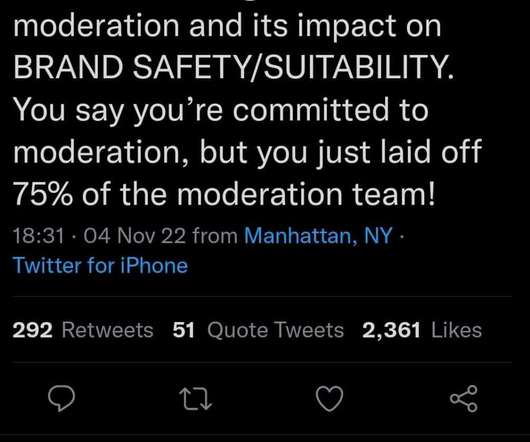
Task: Click the 18:31 timestamp
Action: [x=39, y=236]
